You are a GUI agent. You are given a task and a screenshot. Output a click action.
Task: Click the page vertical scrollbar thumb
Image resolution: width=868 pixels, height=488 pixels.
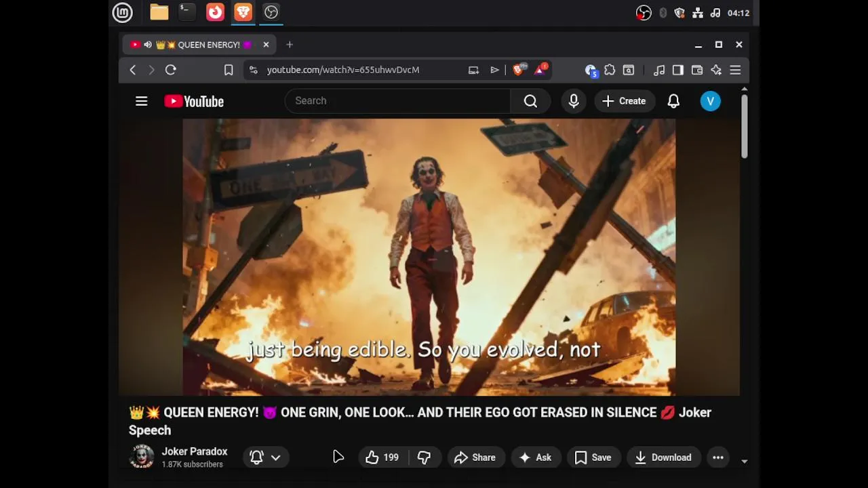pyautogui.click(x=744, y=126)
